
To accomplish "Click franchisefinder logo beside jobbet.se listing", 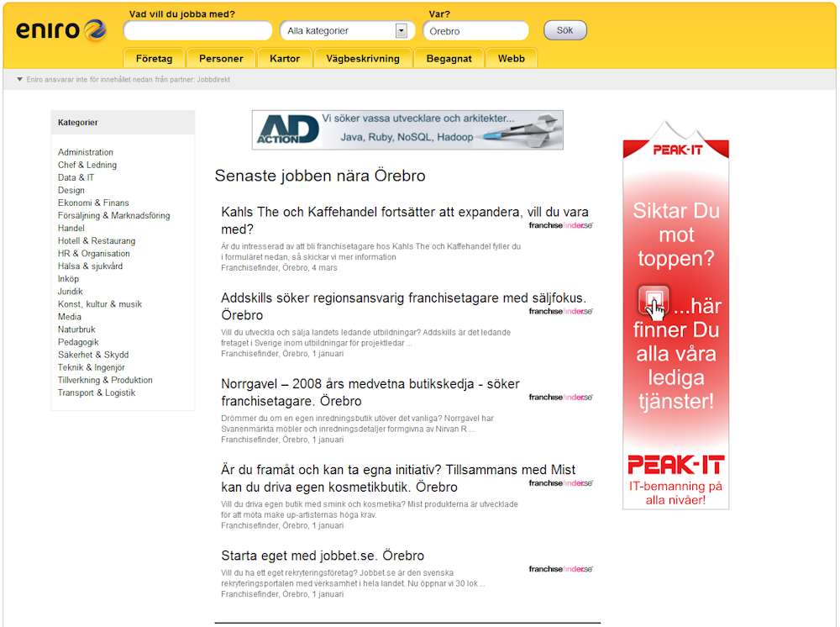I will coord(560,569).
